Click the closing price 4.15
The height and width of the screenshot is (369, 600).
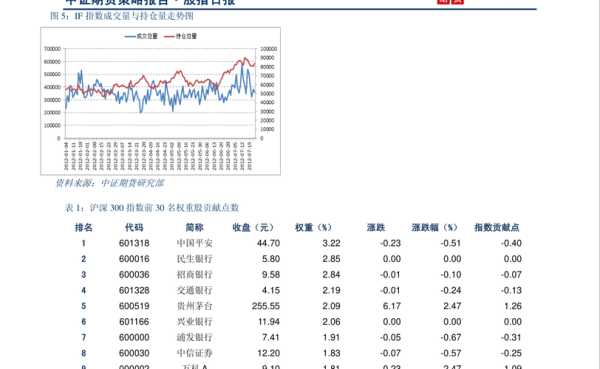tap(271, 291)
